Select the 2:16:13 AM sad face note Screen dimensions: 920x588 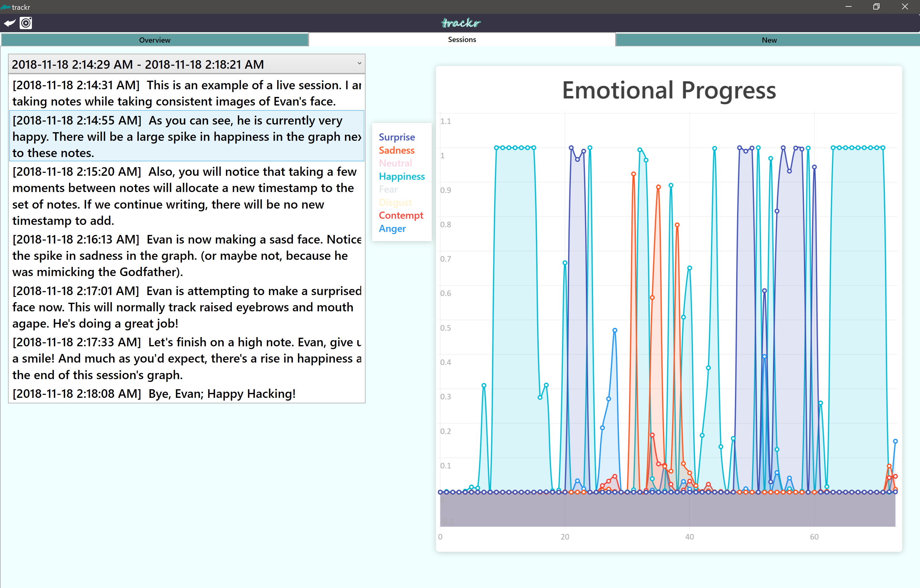pyautogui.click(x=186, y=256)
